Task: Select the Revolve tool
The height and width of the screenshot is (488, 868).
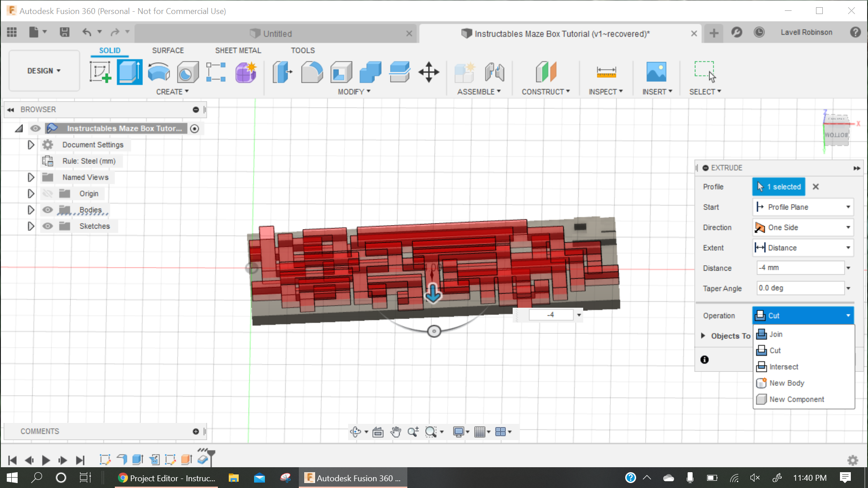Action: point(159,72)
